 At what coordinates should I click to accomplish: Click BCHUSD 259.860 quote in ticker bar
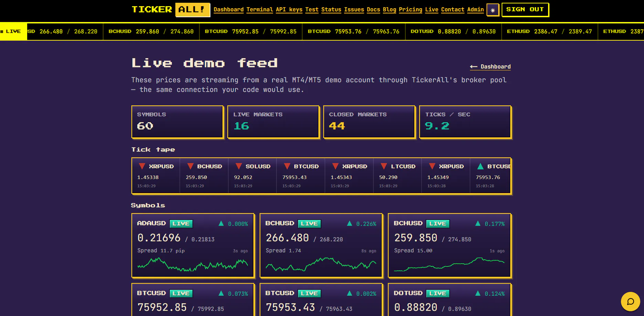(151, 31)
